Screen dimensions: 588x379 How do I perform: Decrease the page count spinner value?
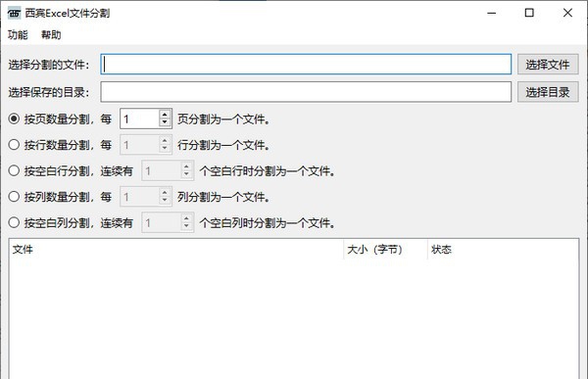[165, 122]
